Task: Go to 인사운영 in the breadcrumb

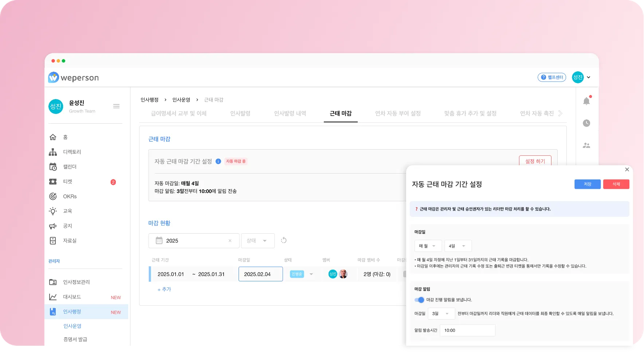Action: coord(181,100)
